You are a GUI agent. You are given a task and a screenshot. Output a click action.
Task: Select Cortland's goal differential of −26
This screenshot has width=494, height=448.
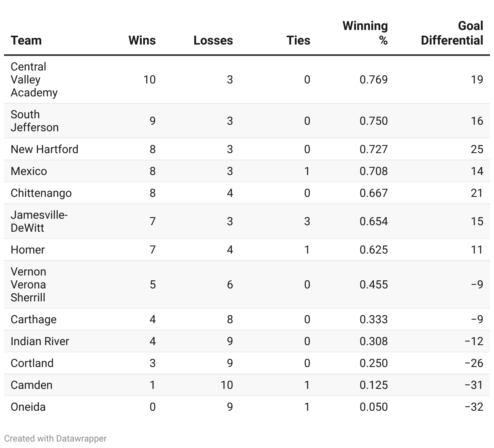click(x=474, y=363)
